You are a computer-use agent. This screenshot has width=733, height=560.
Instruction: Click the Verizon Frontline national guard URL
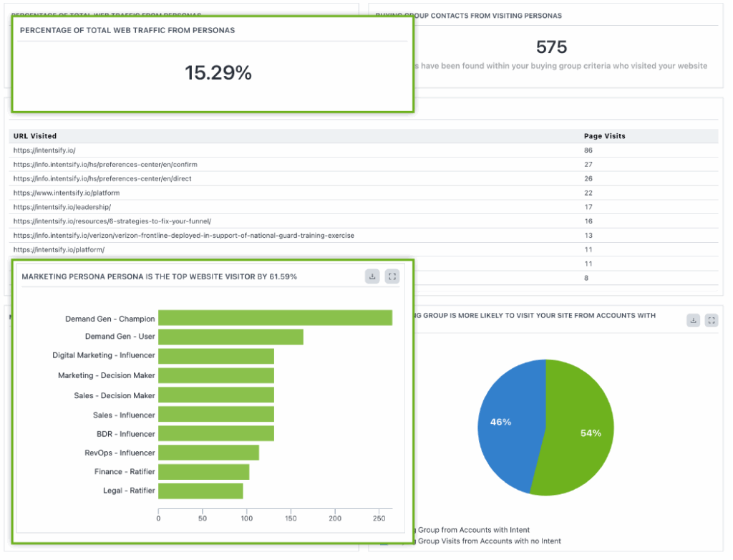click(x=183, y=236)
